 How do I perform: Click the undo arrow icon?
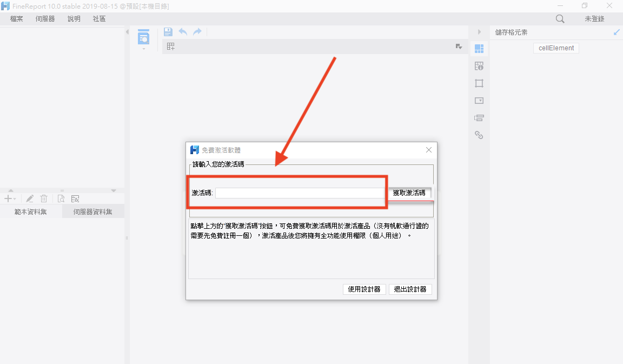(x=183, y=32)
